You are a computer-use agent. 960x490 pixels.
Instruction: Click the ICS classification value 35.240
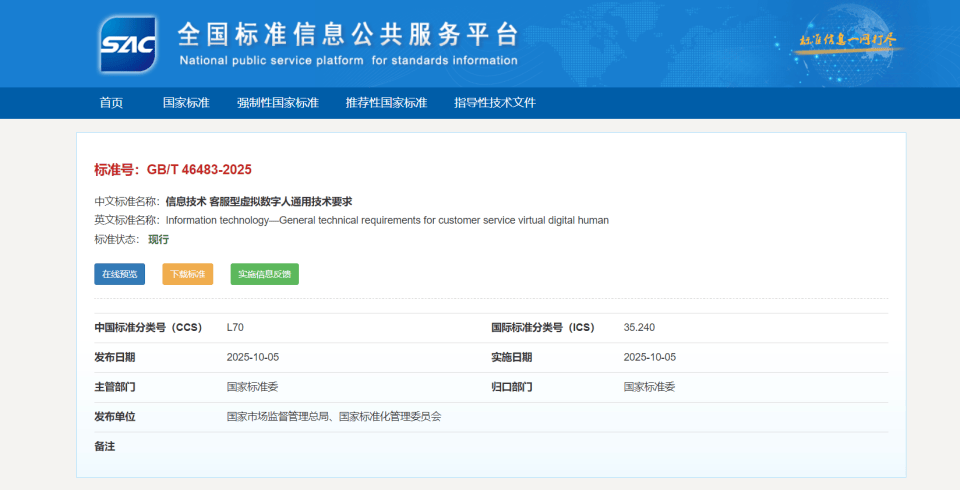639,328
